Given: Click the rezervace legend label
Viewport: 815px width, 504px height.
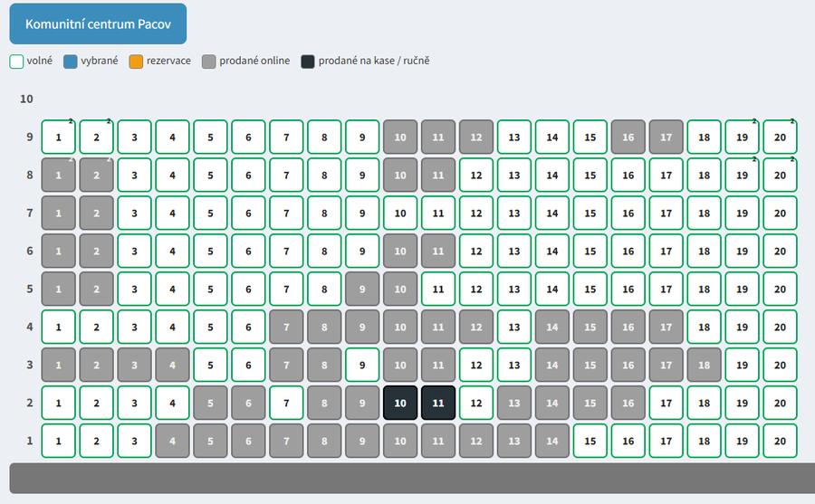Looking at the screenshot, I should pyautogui.click(x=168, y=61).
